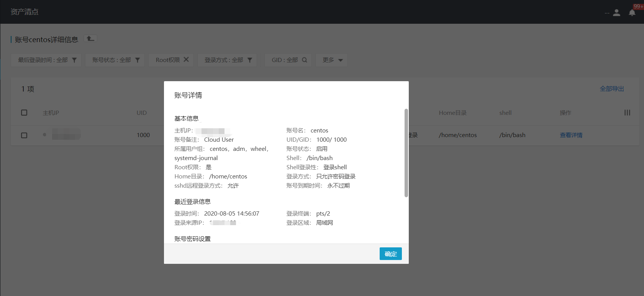Click the 1000/ 1000 UID/GID value
The image size is (644, 296).
[x=331, y=140]
